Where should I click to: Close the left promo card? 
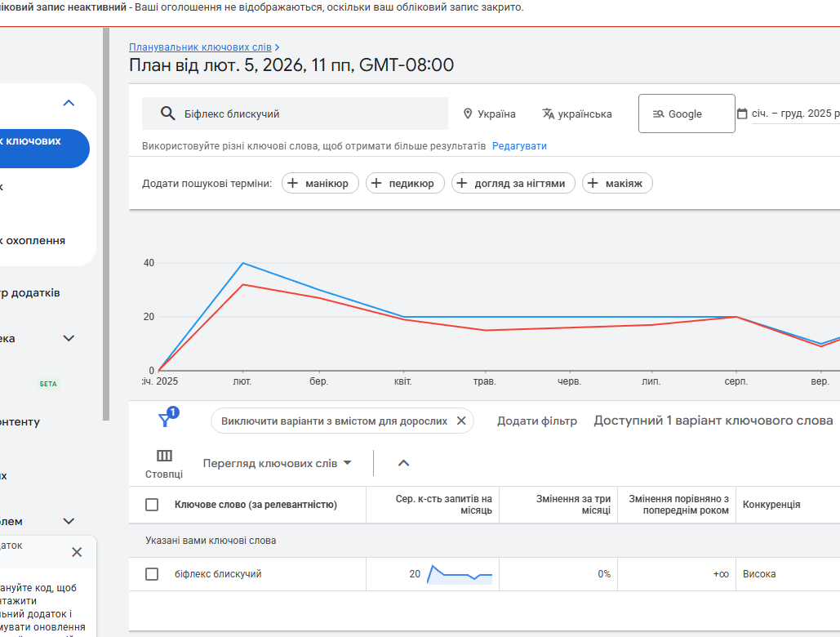point(77,552)
